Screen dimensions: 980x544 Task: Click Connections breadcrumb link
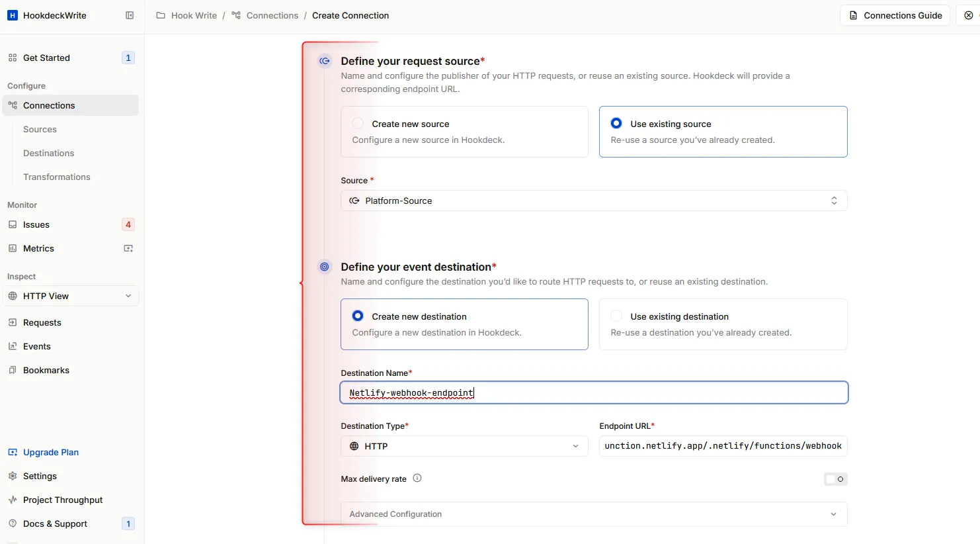[x=272, y=15]
